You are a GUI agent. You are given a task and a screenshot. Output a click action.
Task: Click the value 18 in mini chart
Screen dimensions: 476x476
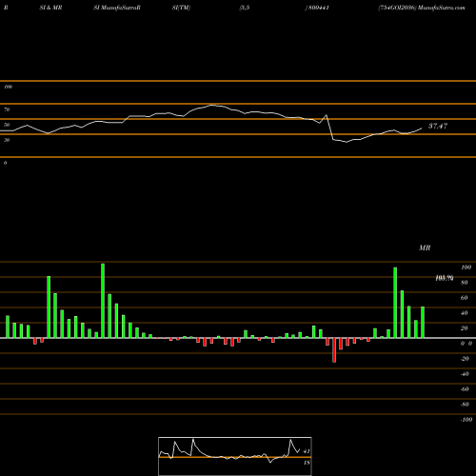point(307,463)
